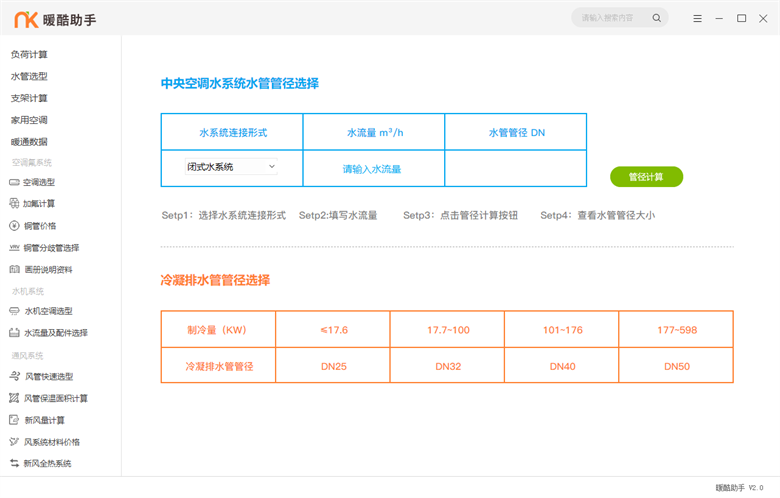Screen dimensions: 780x498
Task: Click the 铜管价格 yen icon
Action: click(14, 226)
